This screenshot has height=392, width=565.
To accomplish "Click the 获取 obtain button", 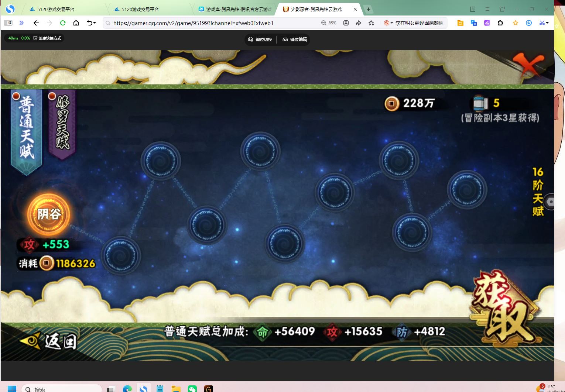I will [x=505, y=309].
